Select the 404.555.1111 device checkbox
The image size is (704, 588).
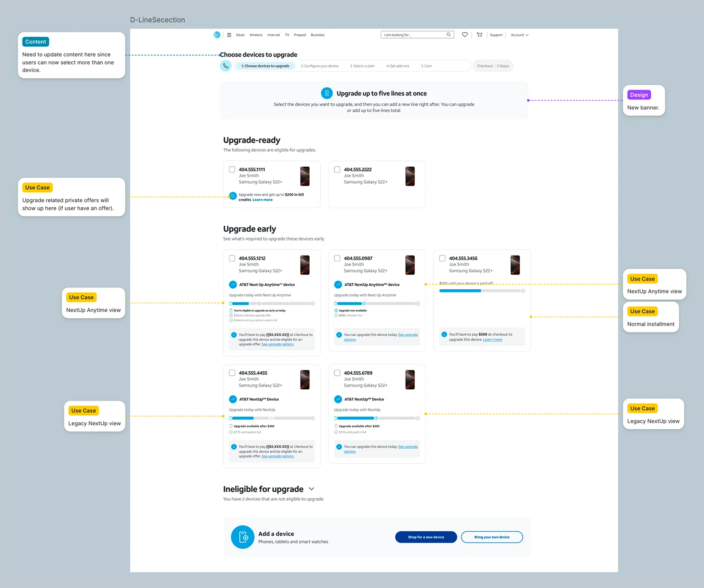click(x=232, y=170)
